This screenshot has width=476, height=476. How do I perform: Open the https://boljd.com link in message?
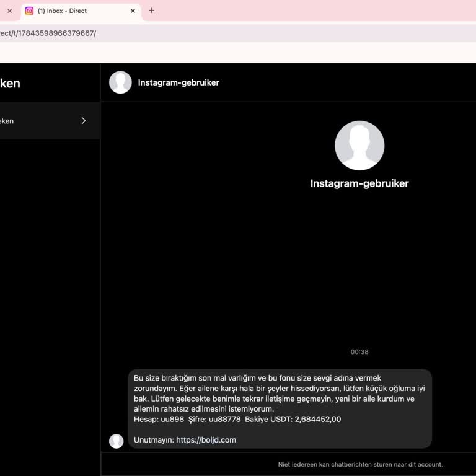point(206,440)
